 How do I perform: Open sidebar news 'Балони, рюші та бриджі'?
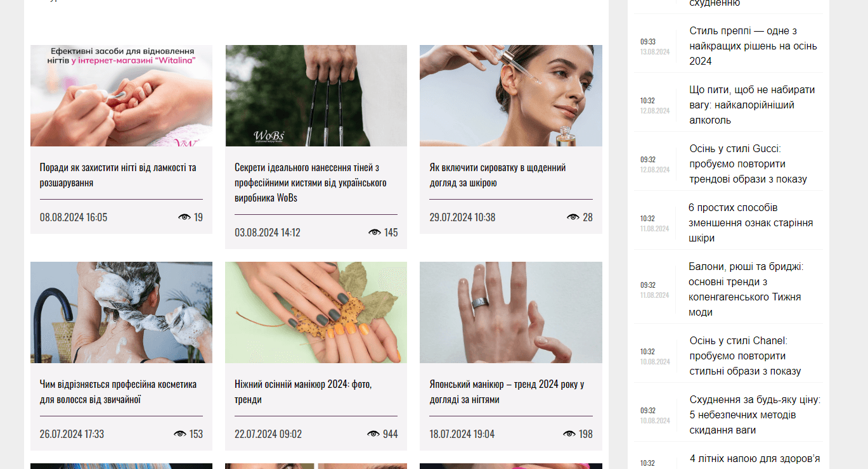(x=746, y=290)
